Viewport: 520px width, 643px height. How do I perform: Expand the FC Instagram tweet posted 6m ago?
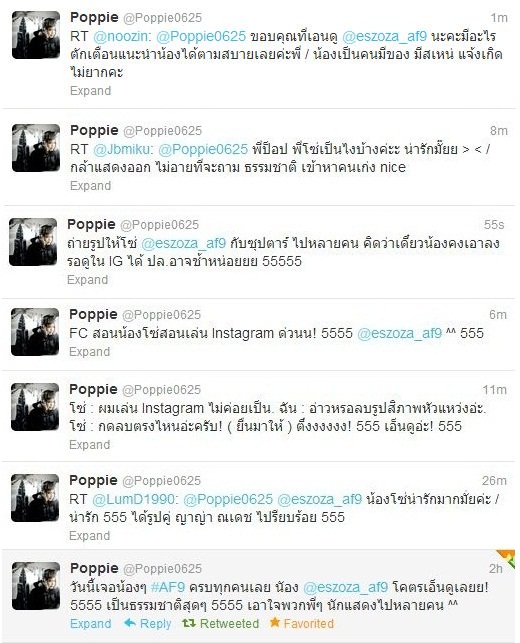click(x=89, y=352)
